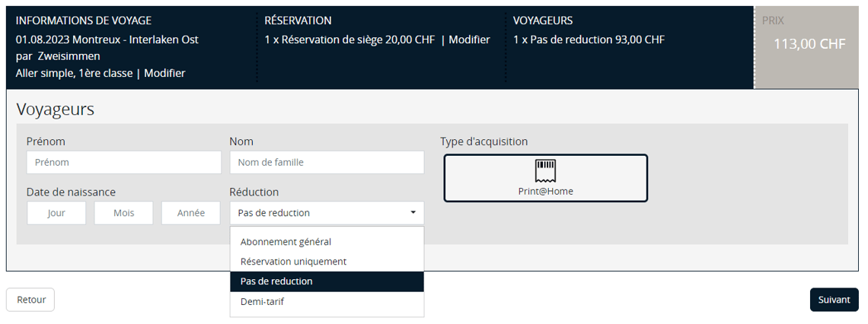Click the Année birth date field
Viewport: 868px width, 324px height.
(190, 213)
